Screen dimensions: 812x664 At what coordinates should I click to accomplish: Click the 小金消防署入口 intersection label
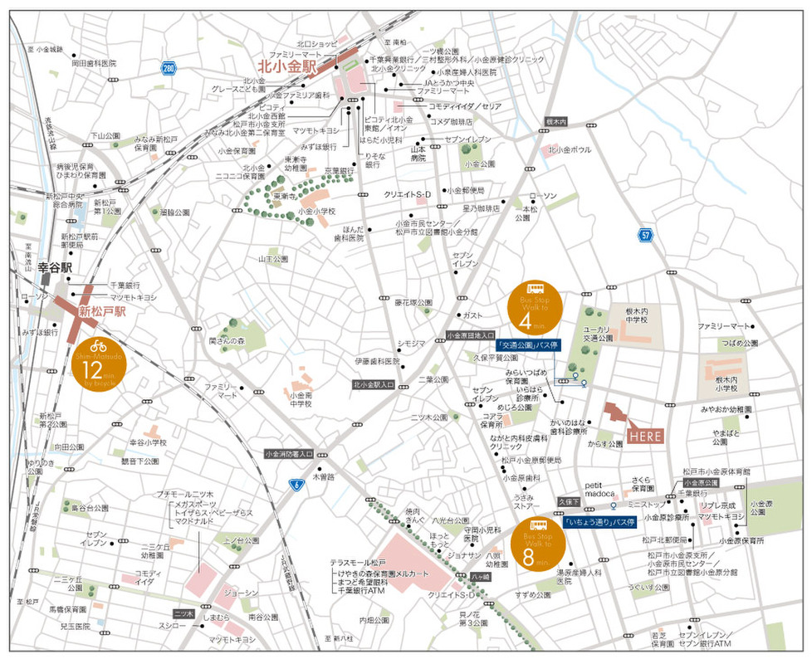coord(288,454)
